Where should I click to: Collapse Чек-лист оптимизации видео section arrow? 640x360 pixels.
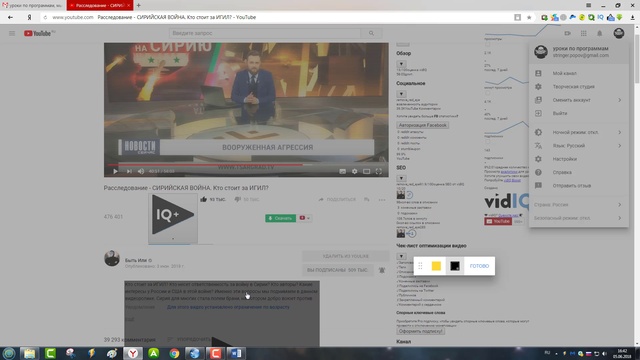(x=401, y=256)
